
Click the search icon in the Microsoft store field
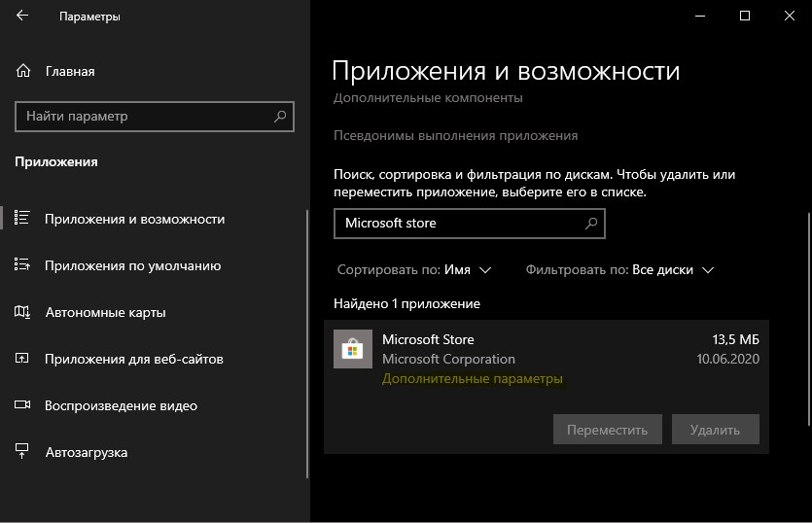click(x=591, y=224)
